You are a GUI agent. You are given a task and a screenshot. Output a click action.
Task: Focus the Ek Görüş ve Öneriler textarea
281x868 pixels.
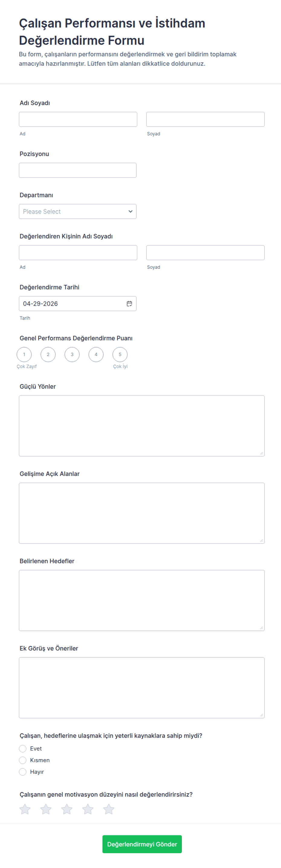pos(141,688)
